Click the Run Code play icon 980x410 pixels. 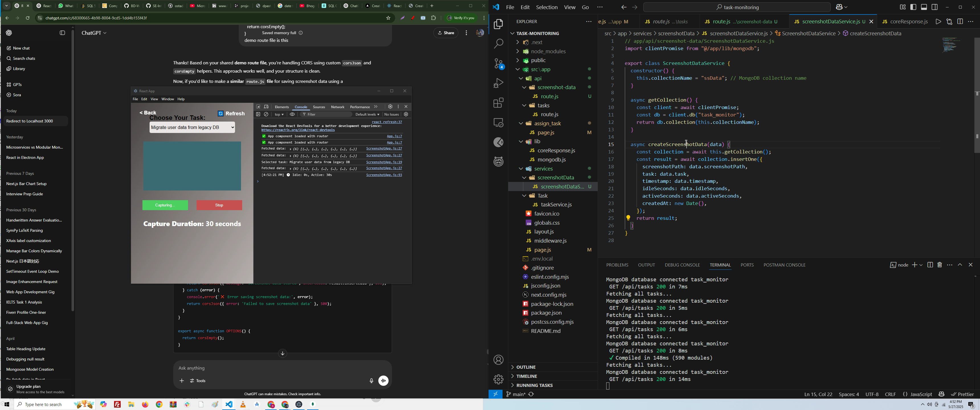[x=938, y=22]
